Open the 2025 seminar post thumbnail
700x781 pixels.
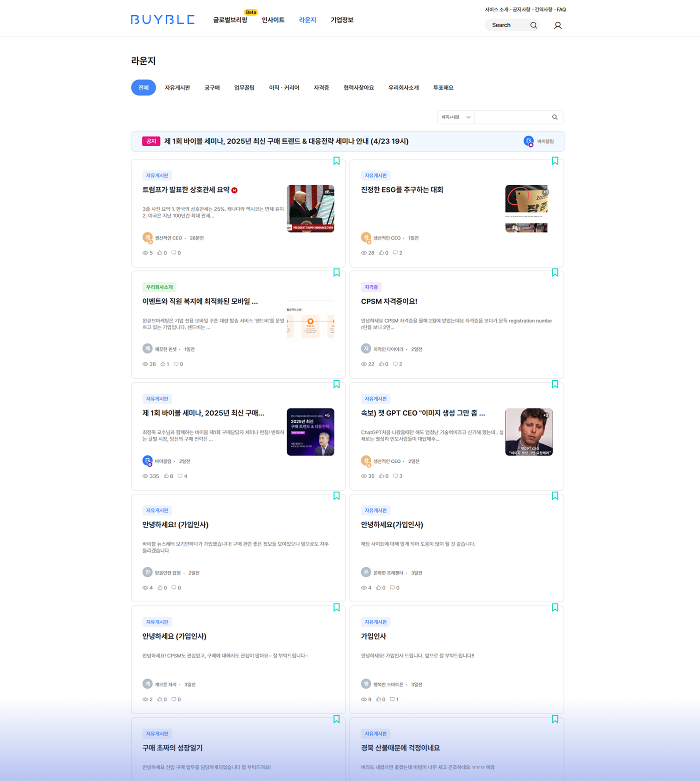(x=311, y=432)
